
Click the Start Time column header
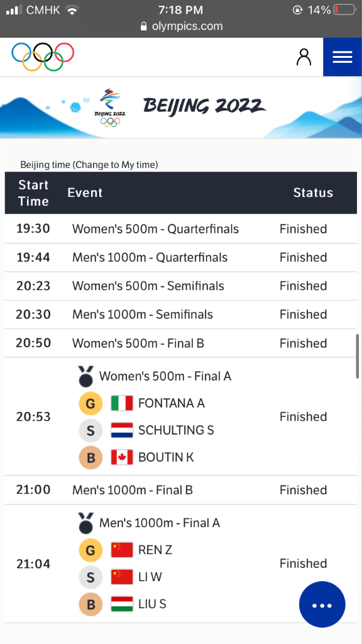pos(33,193)
